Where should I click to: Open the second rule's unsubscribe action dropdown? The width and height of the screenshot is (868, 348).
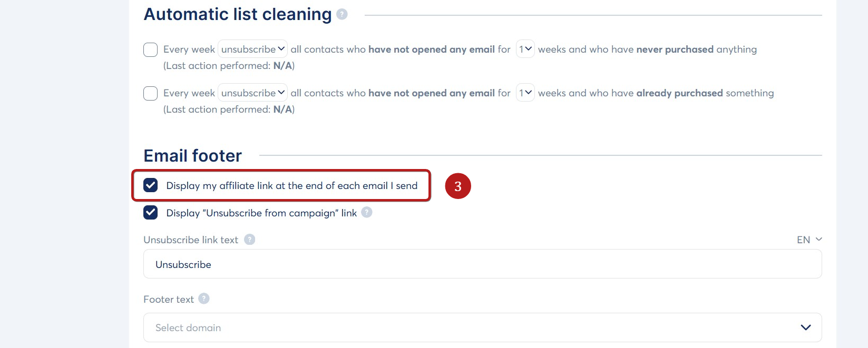pos(281,92)
